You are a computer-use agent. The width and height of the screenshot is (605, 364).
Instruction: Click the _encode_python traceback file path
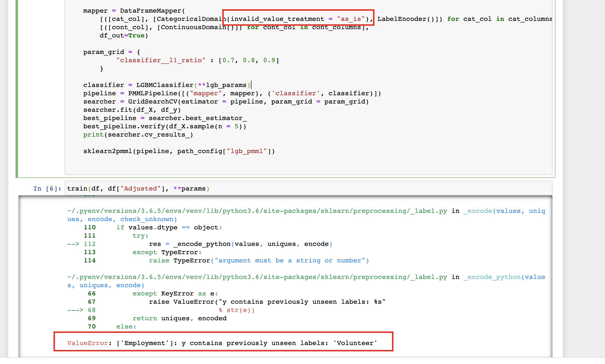257,277
